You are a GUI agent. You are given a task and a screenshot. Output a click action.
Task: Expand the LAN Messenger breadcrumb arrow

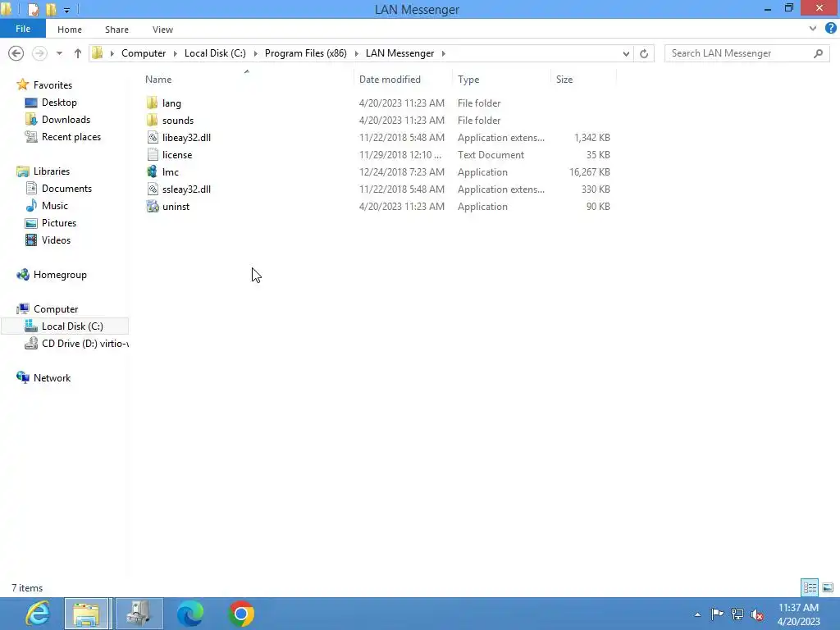click(x=444, y=53)
